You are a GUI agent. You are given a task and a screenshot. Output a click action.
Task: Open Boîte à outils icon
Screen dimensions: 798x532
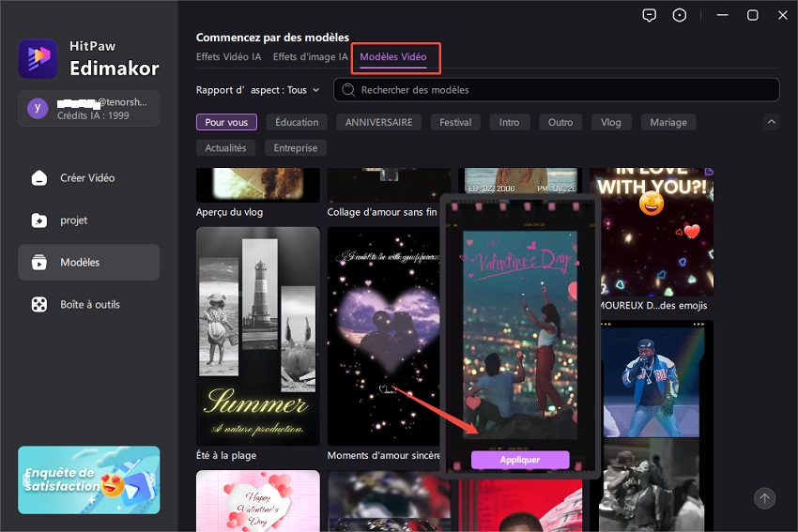click(x=39, y=305)
